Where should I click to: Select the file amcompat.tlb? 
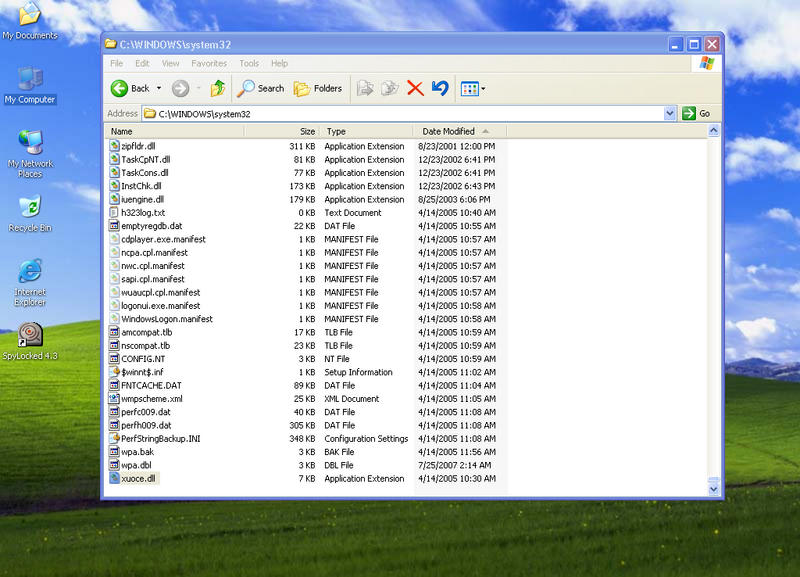[x=146, y=332]
